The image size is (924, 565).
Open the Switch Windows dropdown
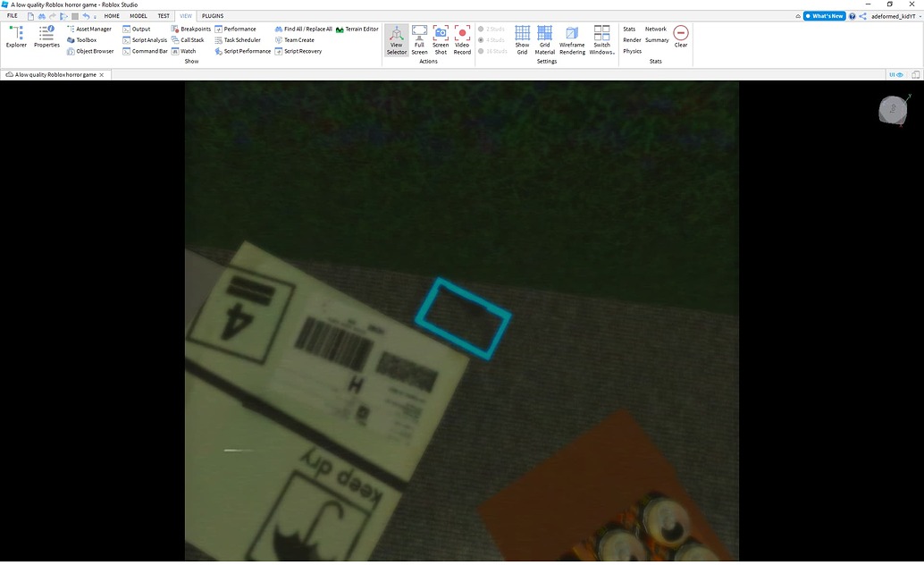601,39
